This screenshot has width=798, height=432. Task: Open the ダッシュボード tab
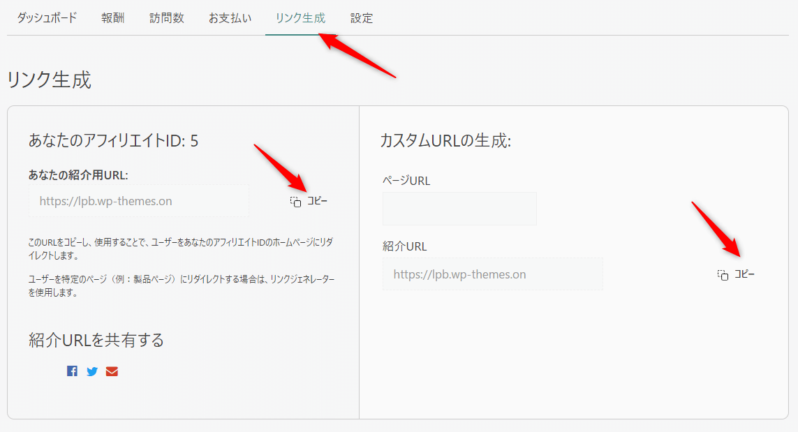pos(47,18)
